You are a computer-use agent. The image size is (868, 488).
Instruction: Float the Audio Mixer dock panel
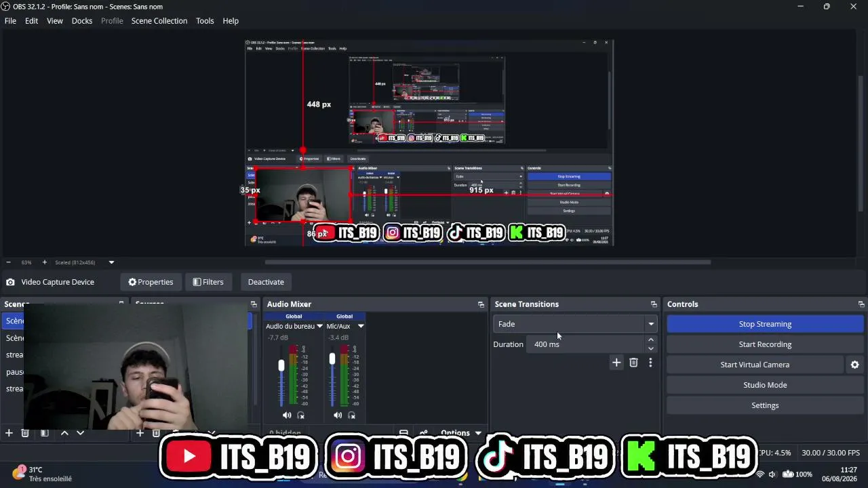click(481, 304)
